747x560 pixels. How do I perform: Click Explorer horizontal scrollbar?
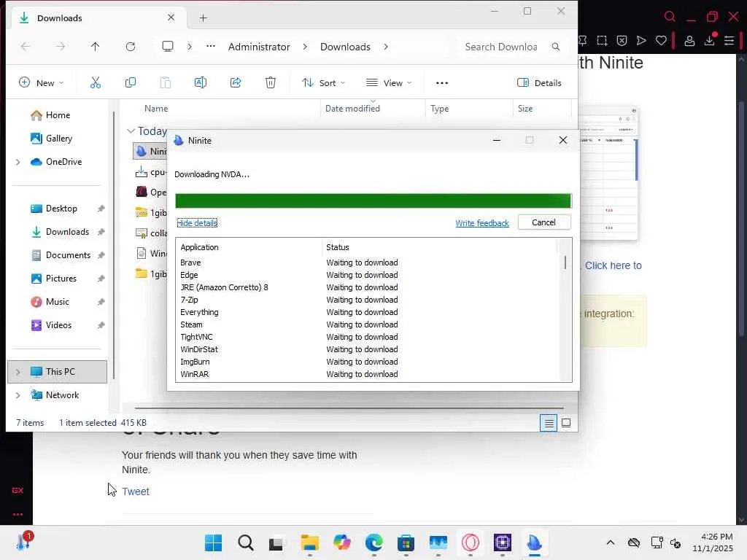(349, 408)
